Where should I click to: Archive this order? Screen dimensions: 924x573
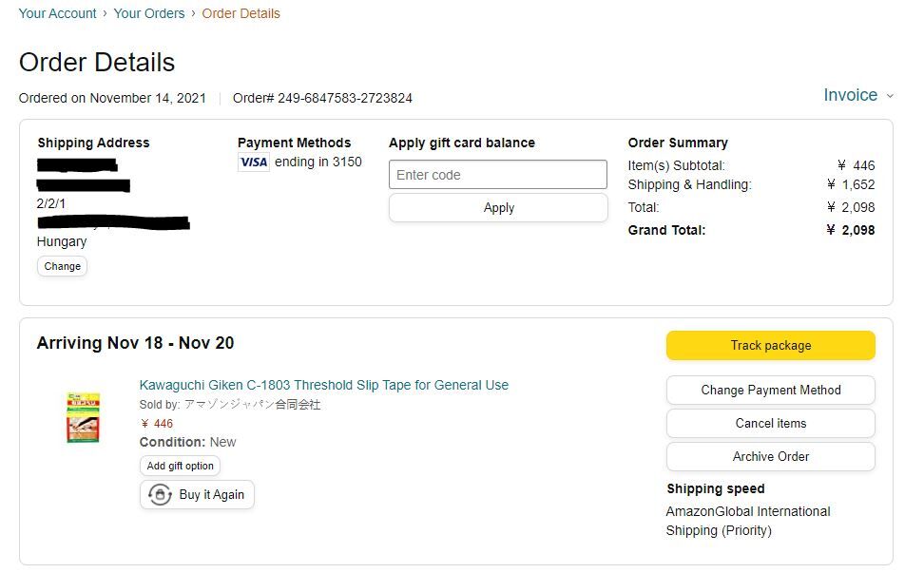[x=770, y=456]
